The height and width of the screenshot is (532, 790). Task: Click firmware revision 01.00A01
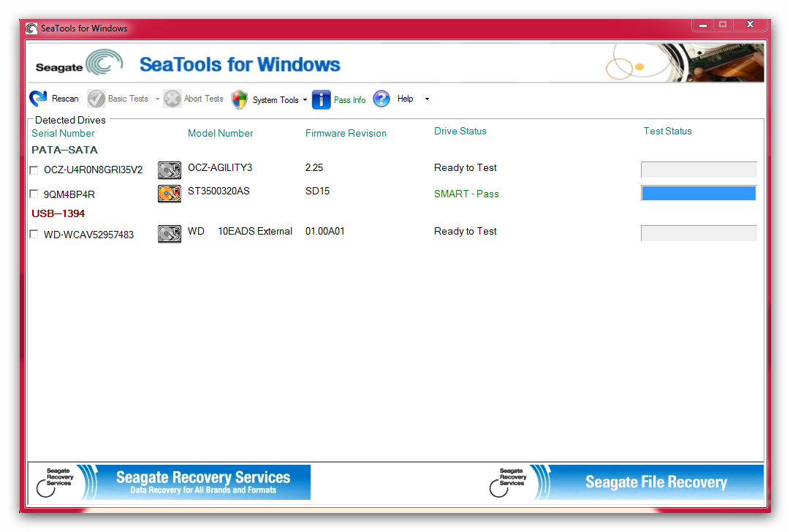click(325, 231)
